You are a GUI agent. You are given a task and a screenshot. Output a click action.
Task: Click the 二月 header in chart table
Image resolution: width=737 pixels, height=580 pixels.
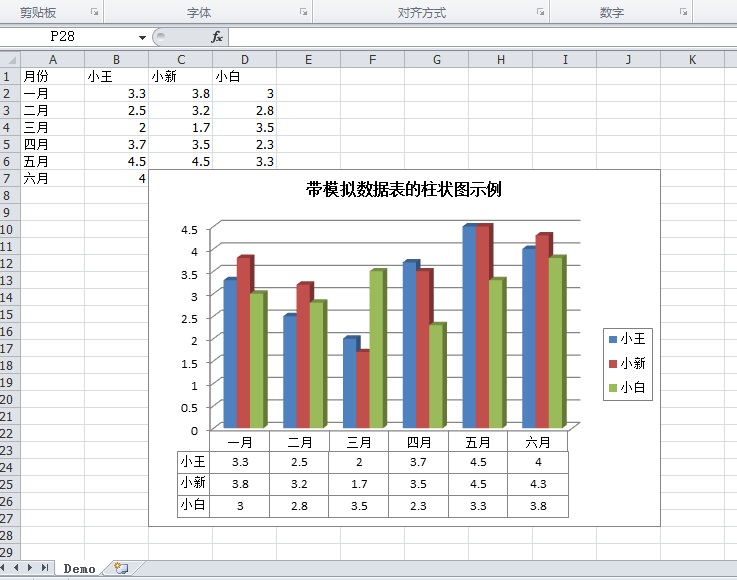[x=299, y=442]
